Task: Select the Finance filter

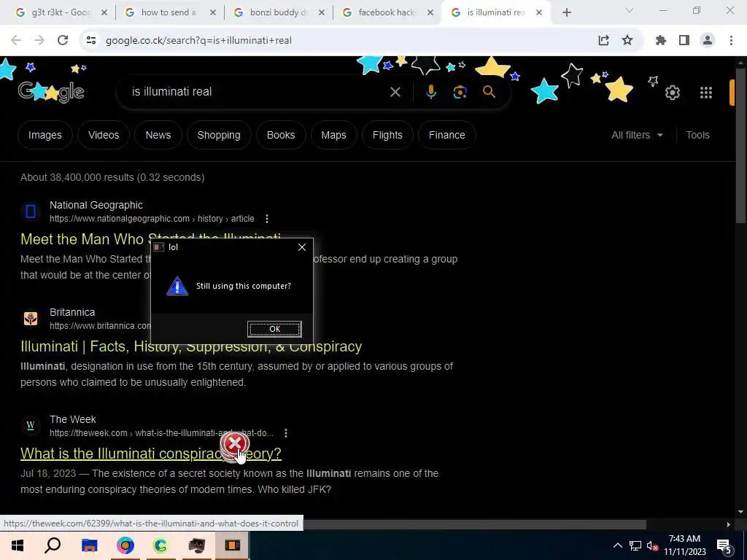Action: click(x=447, y=135)
